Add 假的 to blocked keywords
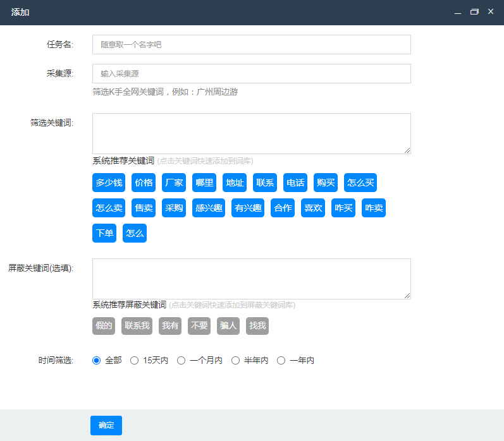Image resolution: width=504 pixels, height=441 pixels. 104,326
